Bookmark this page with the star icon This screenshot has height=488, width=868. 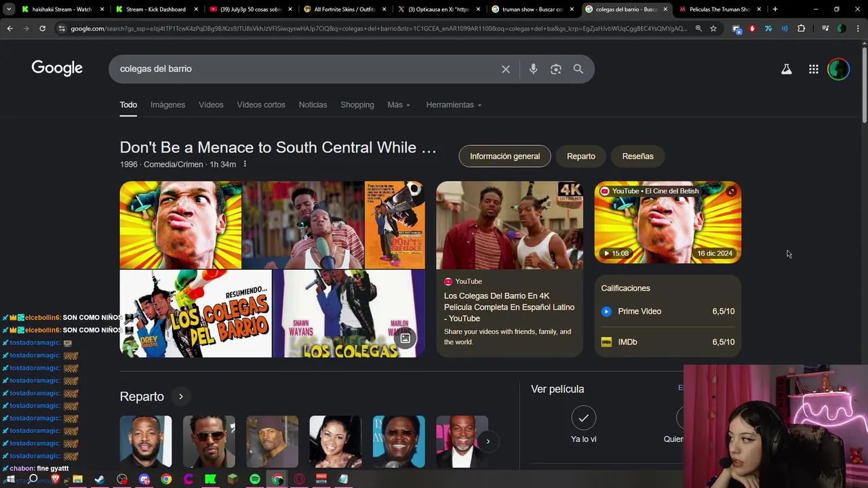713,28
